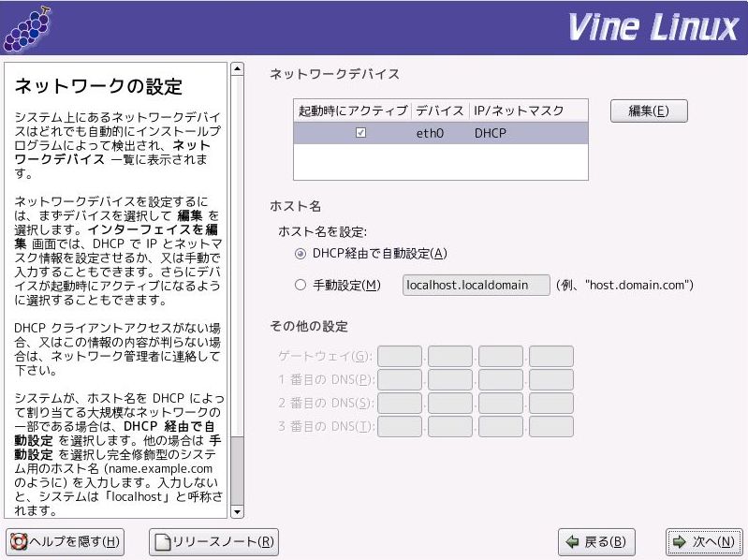Click the Vine Linux grape logo

coord(27,29)
